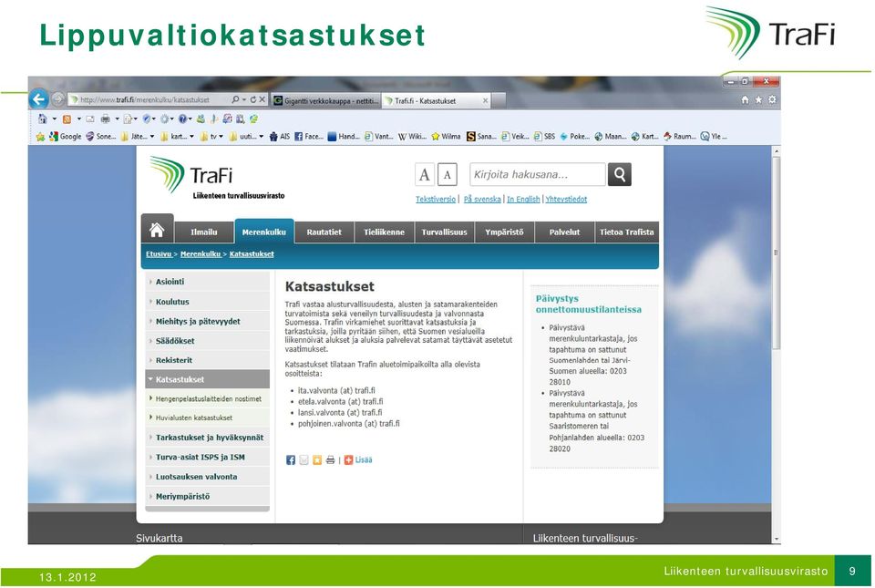This screenshot has height=588, width=875.
Task: Bookmark page with orange star share icon
Action: (317, 459)
